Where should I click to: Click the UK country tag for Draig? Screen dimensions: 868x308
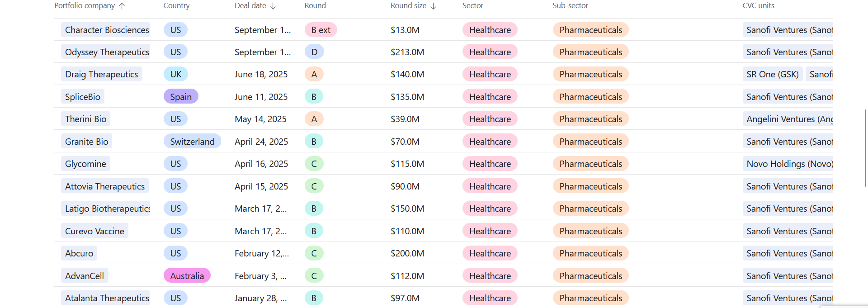[x=175, y=74]
